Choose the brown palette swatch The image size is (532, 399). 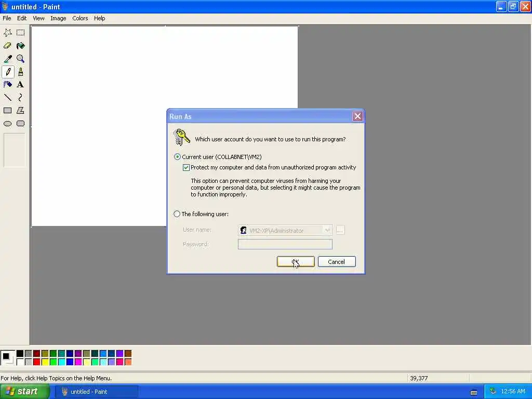pos(128,354)
